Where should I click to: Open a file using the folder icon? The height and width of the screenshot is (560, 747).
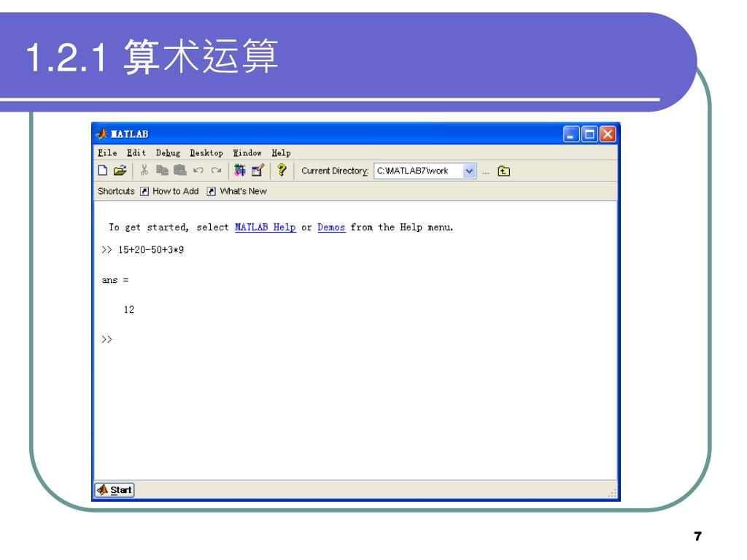click(x=120, y=171)
